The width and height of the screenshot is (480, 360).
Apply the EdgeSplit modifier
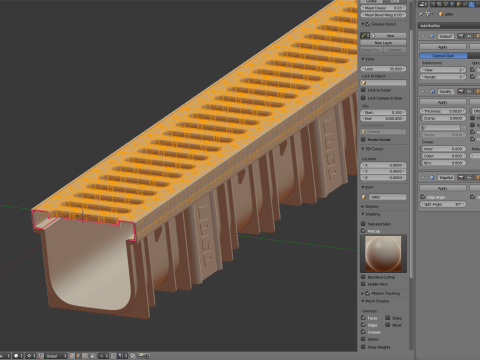click(443, 188)
